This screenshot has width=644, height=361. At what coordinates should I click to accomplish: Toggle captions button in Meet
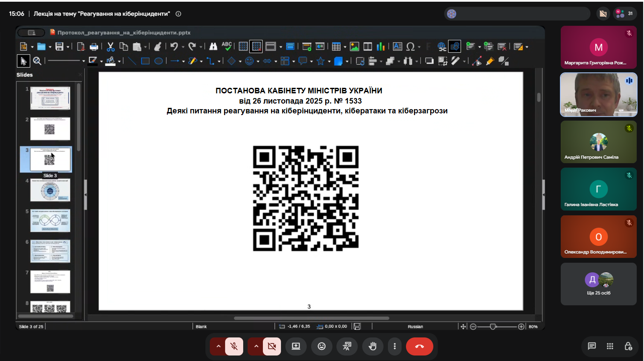coord(347,347)
